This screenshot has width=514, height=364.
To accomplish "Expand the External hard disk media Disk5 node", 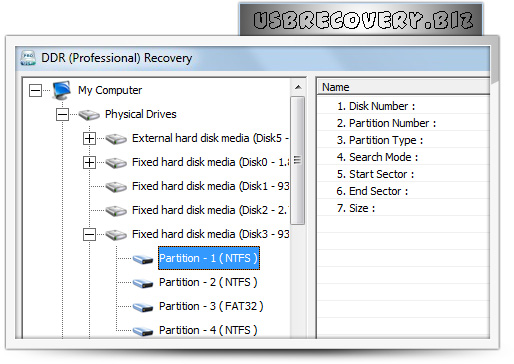I will coord(89,139).
